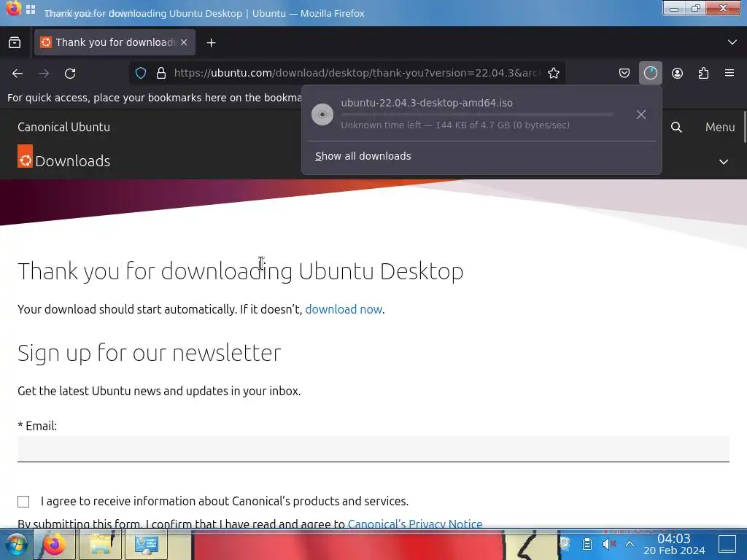Image resolution: width=747 pixels, height=560 pixels.
Task: Open the Extensions puzzle icon
Action: point(703,73)
